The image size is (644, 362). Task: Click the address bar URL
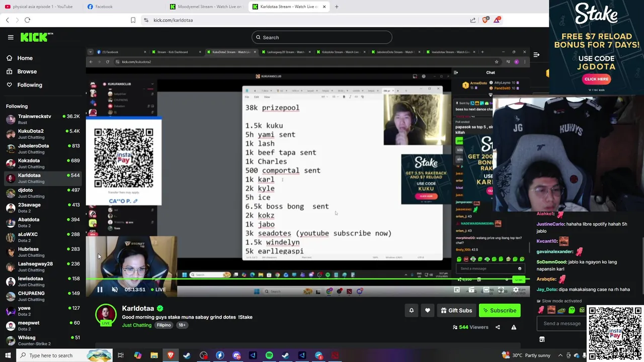[x=173, y=20]
